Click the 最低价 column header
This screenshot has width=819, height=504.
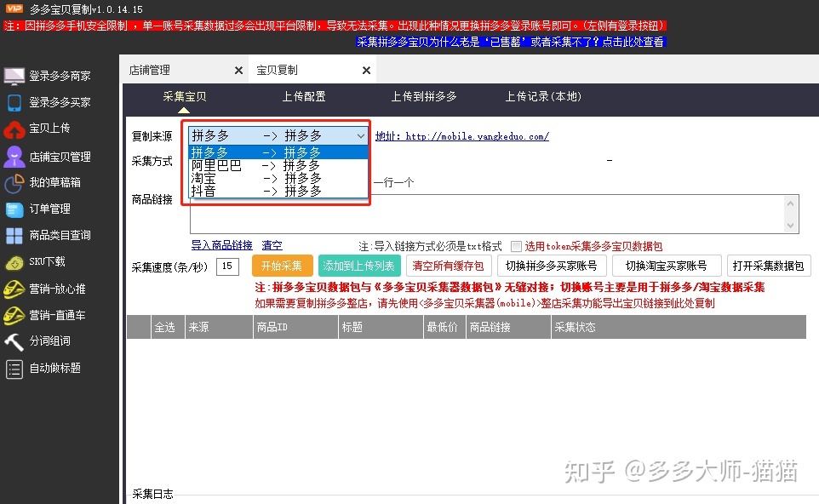point(444,327)
